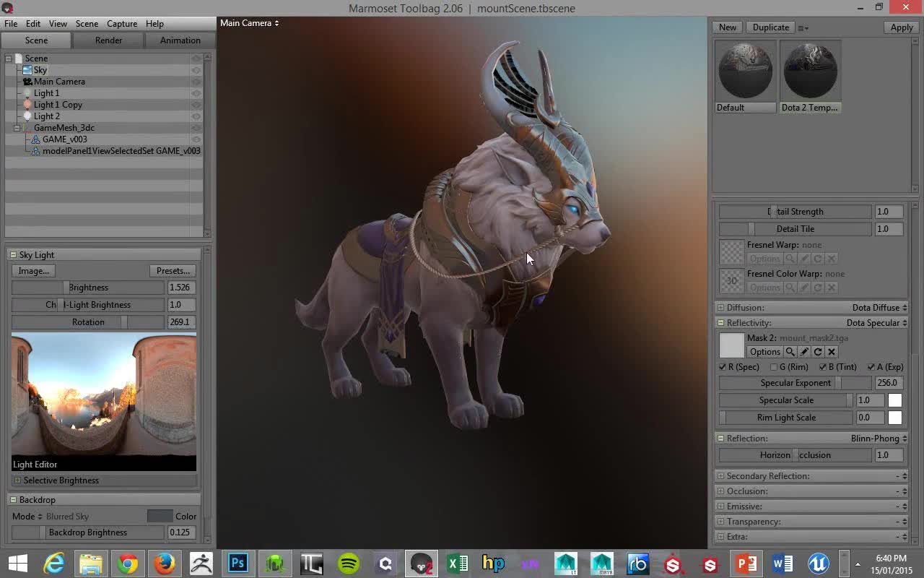This screenshot has height=578, width=924.
Task: Open Photoshop from the taskbar
Action: [x=238, y=563]
